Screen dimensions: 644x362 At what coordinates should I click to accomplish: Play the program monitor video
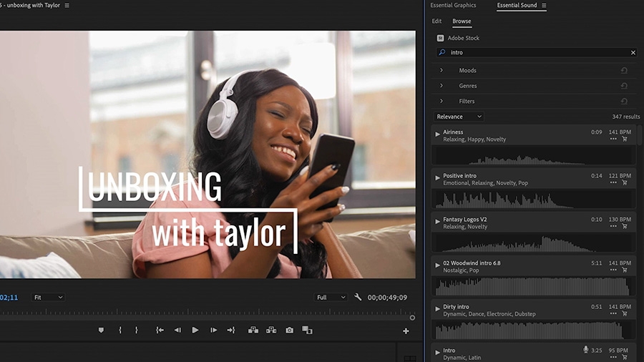click(x=195, y=330)
